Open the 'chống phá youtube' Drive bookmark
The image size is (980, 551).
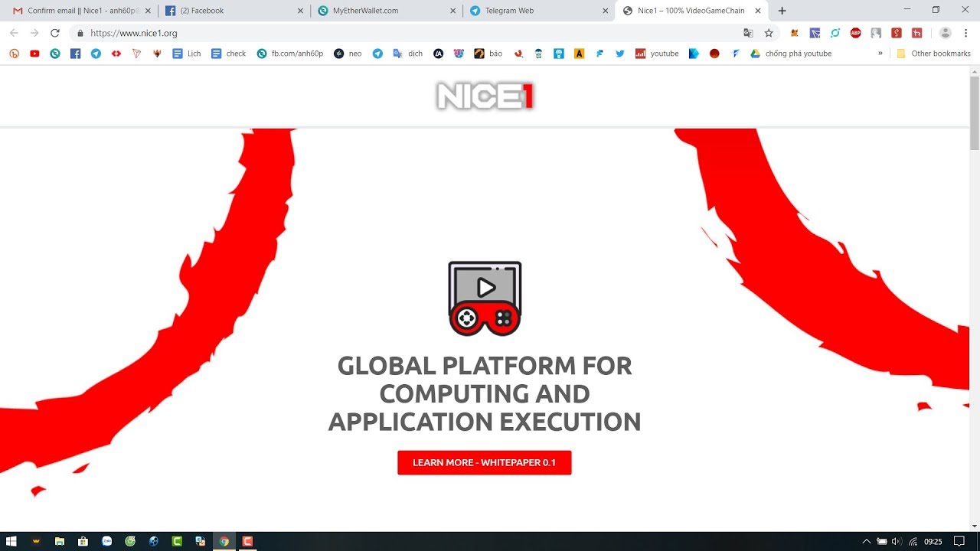(791, 54)
